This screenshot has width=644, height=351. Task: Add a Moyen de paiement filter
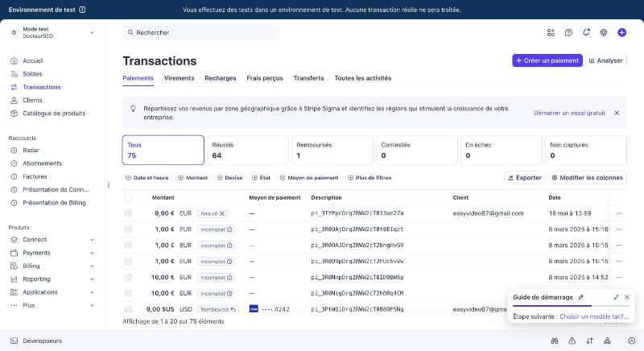pyautogui.click(x=309, y=178)
